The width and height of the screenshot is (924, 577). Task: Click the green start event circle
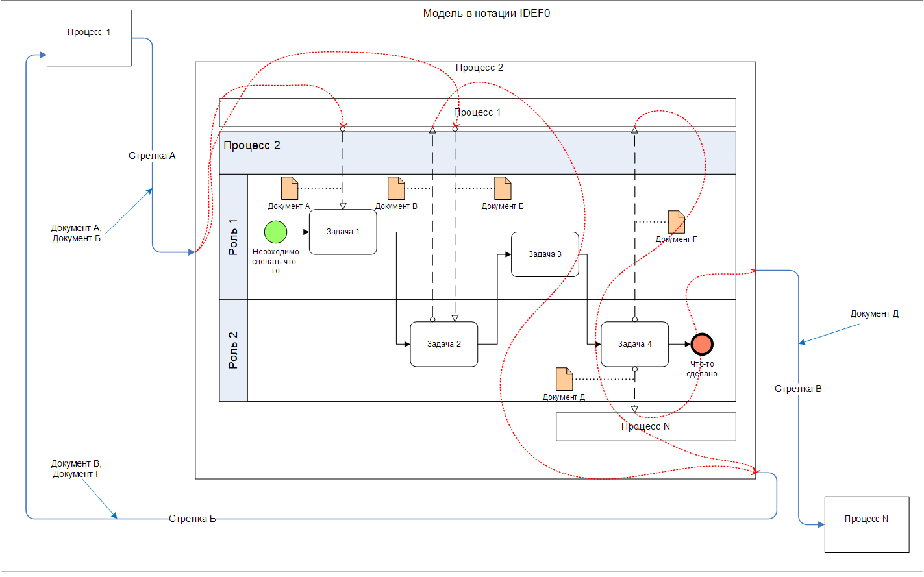click(x=275, y=232)
